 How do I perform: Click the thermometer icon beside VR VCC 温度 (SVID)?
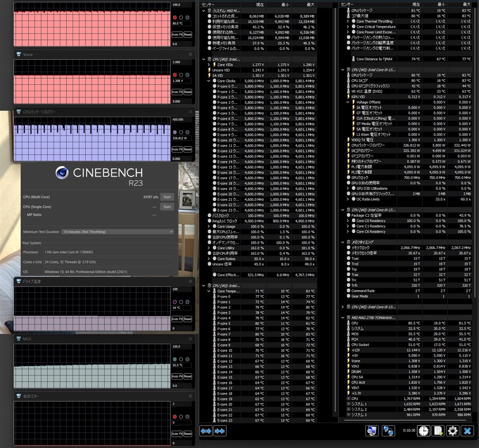pyautogui.click(x=348, y=91)
